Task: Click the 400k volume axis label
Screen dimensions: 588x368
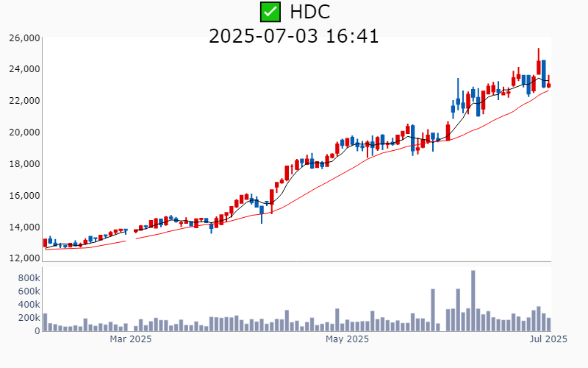Action: [29, 305]
